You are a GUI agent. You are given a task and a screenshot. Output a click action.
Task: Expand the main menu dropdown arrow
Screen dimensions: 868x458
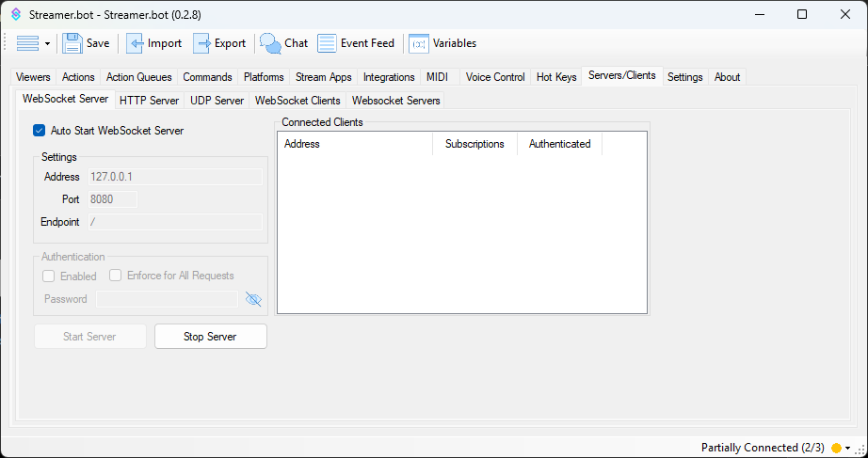tap(48, 43)
